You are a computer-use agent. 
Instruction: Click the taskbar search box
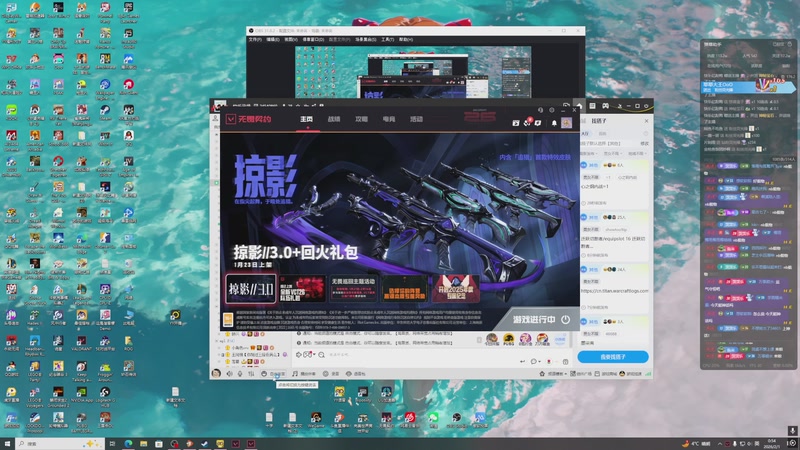pos(60,444)
